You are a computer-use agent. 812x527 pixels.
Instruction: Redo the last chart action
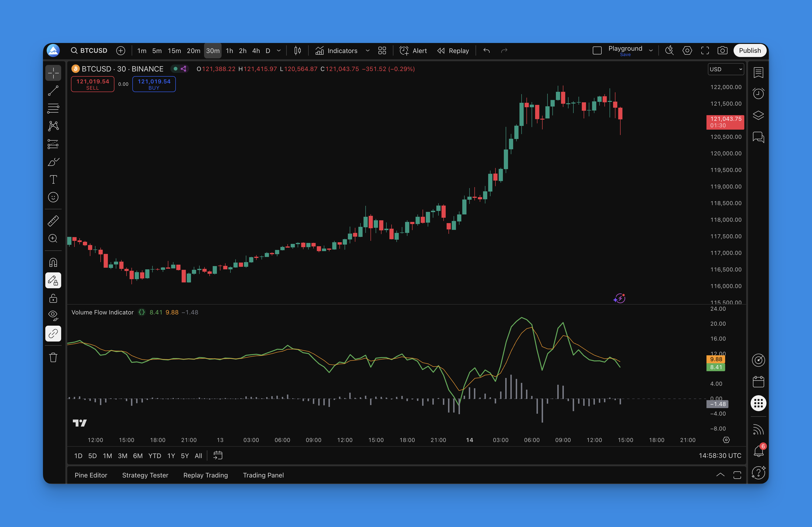(504, 50)
